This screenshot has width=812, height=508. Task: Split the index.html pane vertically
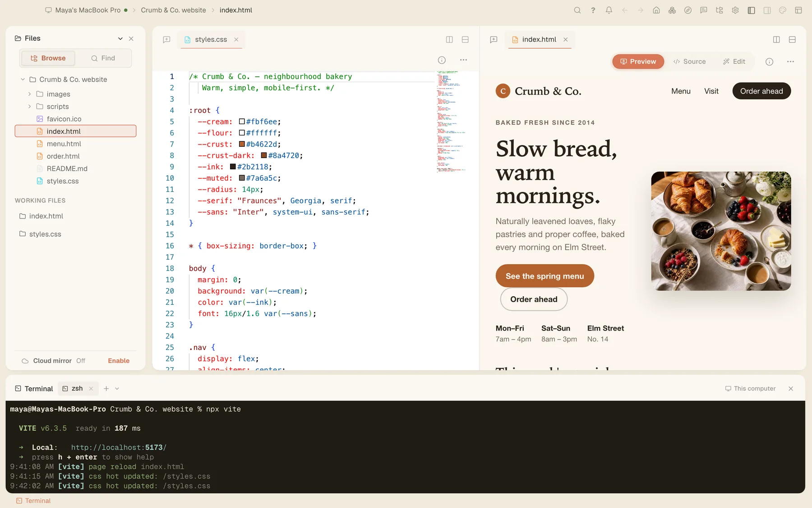point(776,39)
